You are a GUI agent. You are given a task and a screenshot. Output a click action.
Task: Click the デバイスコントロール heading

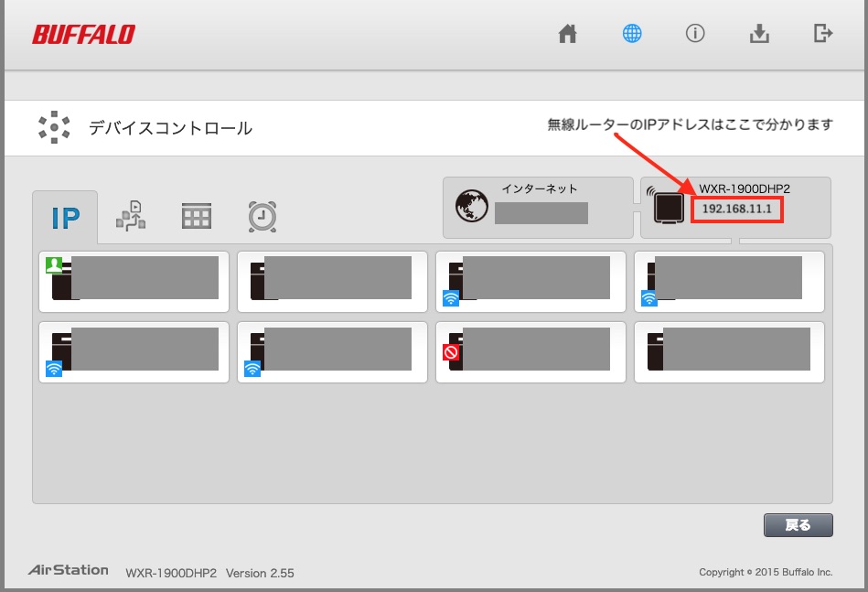click(170, 128)
